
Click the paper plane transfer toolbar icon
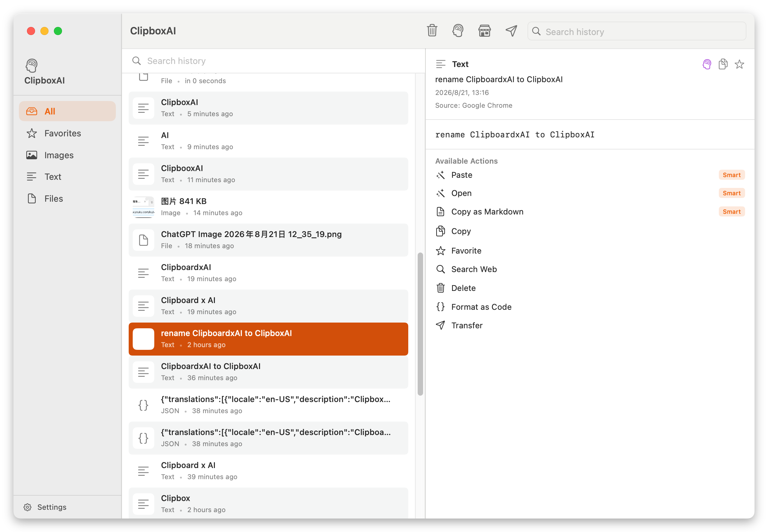pos(511,31)
